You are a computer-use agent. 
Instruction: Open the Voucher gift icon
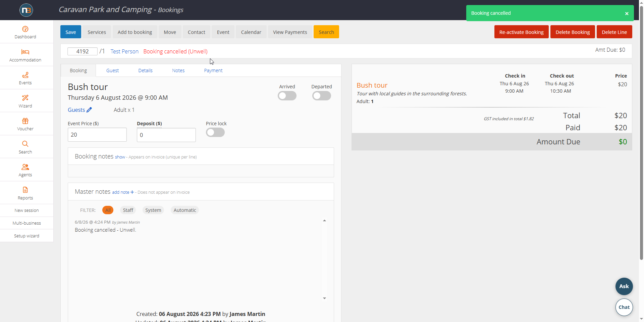[x=25, y=121]
